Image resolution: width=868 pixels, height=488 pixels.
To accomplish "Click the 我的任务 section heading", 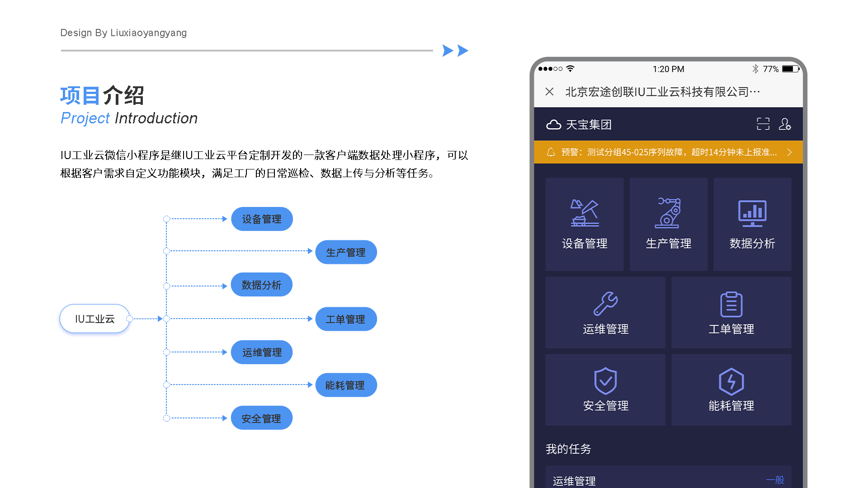I will [568, 449].
